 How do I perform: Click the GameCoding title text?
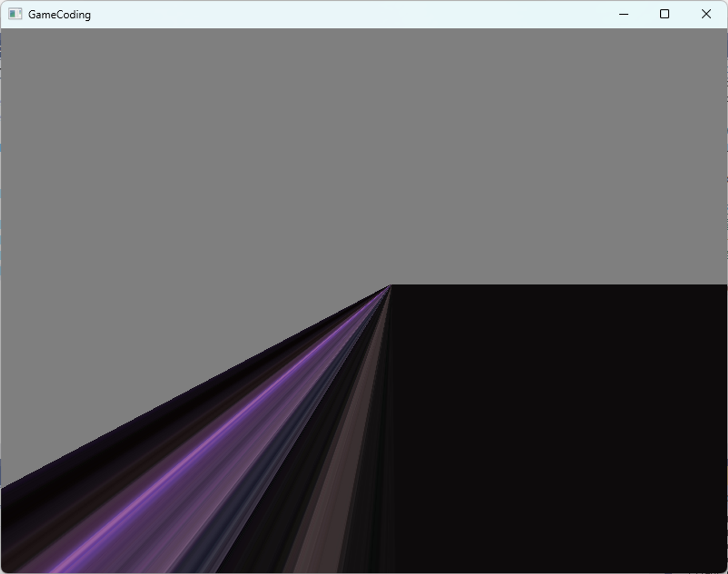tap(59, 15)
